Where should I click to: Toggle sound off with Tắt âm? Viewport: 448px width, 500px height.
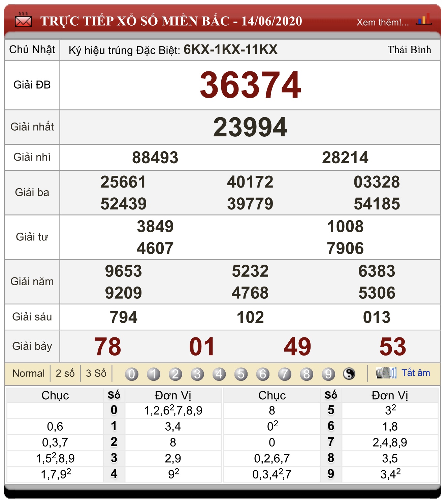click(x=416, y=373)
